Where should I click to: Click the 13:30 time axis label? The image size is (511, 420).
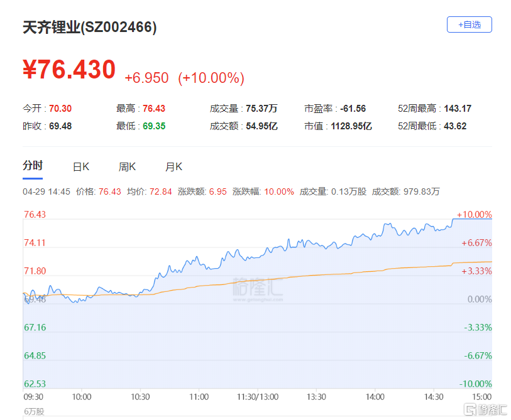[x=316, y=397]
